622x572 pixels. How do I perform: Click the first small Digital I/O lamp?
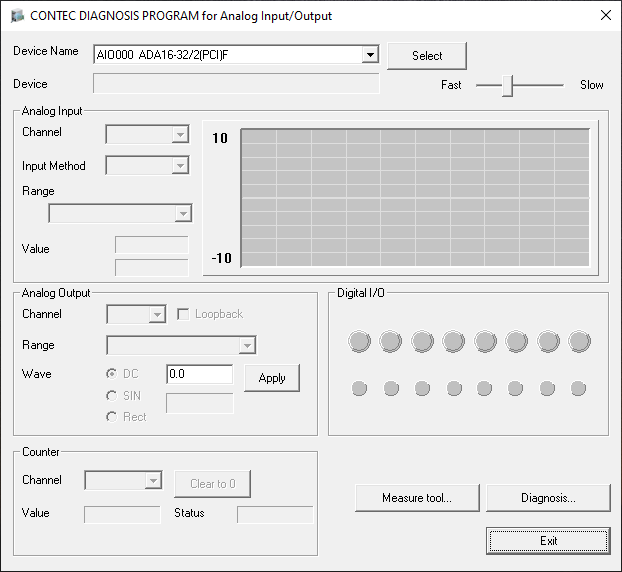(x=359, y=388)
